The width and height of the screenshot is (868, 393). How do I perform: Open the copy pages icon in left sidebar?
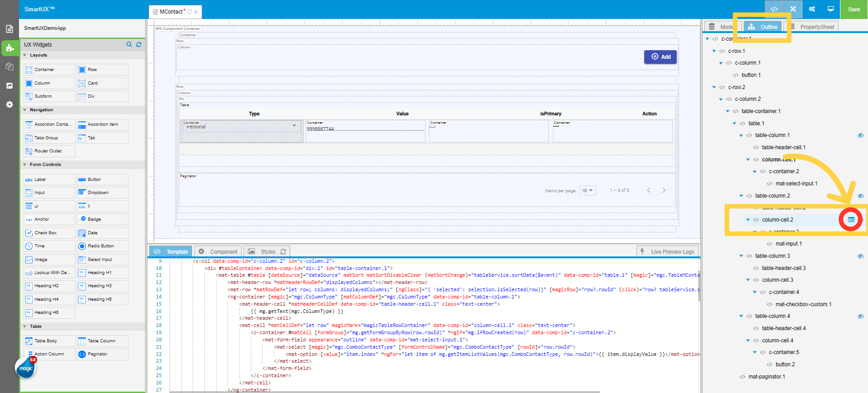(x=9, y=66)
